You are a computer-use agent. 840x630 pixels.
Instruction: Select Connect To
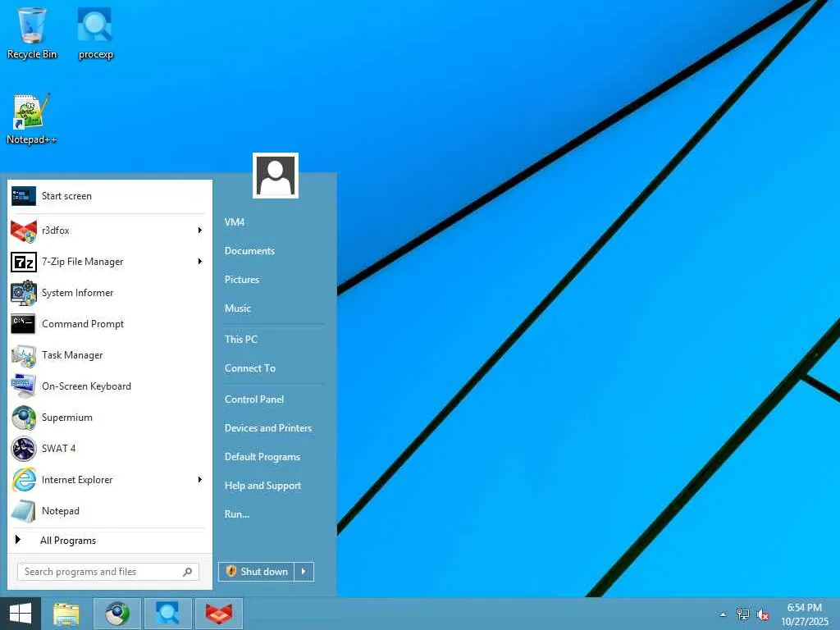pos(250,368)
